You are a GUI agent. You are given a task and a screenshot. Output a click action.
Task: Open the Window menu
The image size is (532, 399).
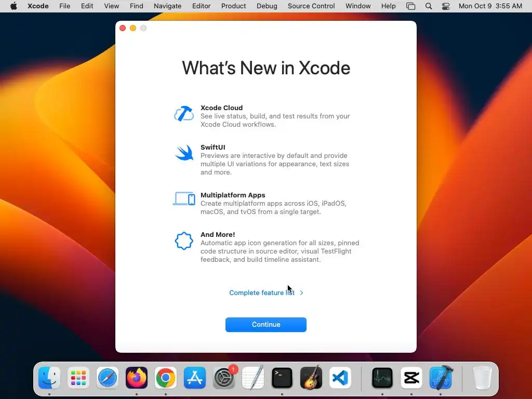[x=358, y=6]
